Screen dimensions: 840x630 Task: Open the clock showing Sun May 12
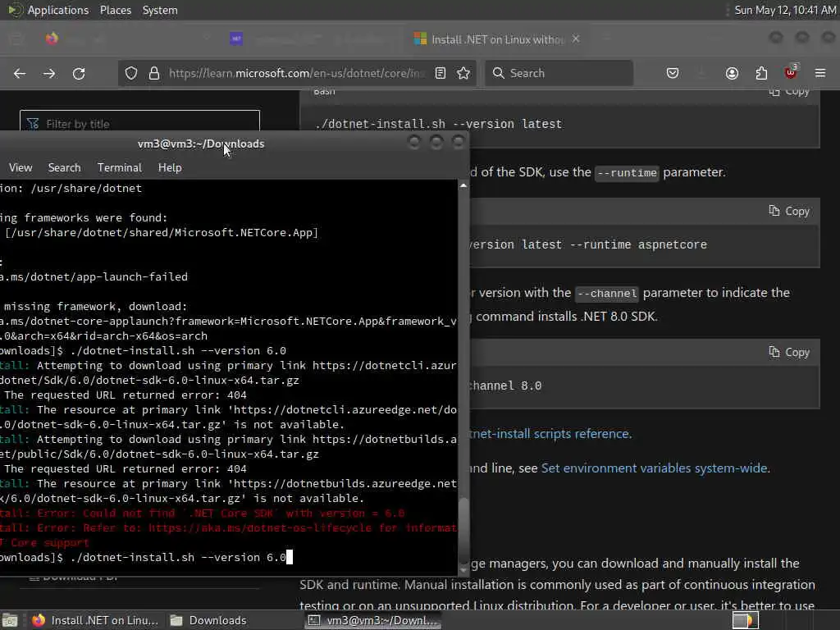pos(785,10)
